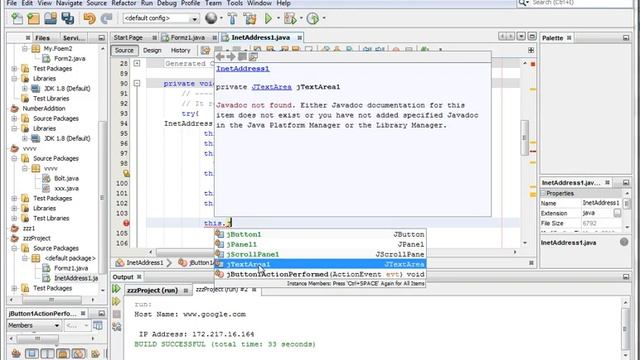Toggle show fields filter in Navigator

click(x=32, y=353)
